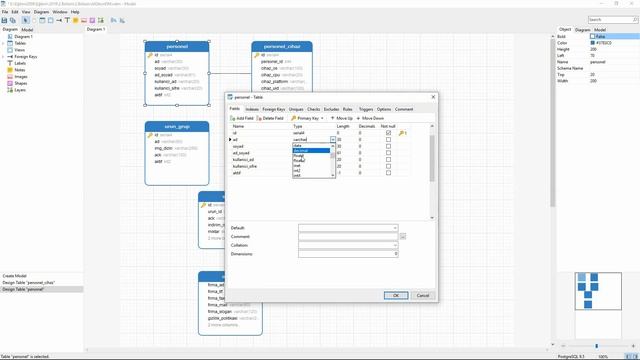This screenshot has width=640, height=360.
Task: Click the search magnifier icon
Action: click(x=635, y=20)
